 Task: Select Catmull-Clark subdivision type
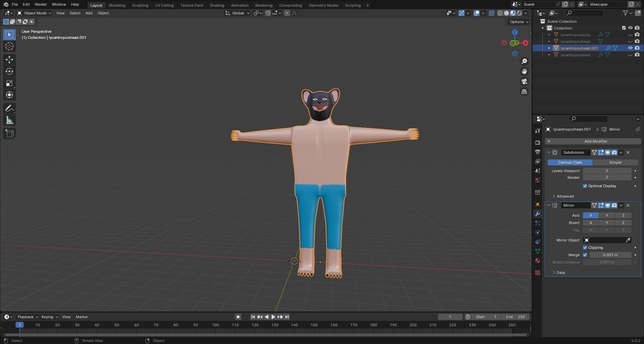570,162
